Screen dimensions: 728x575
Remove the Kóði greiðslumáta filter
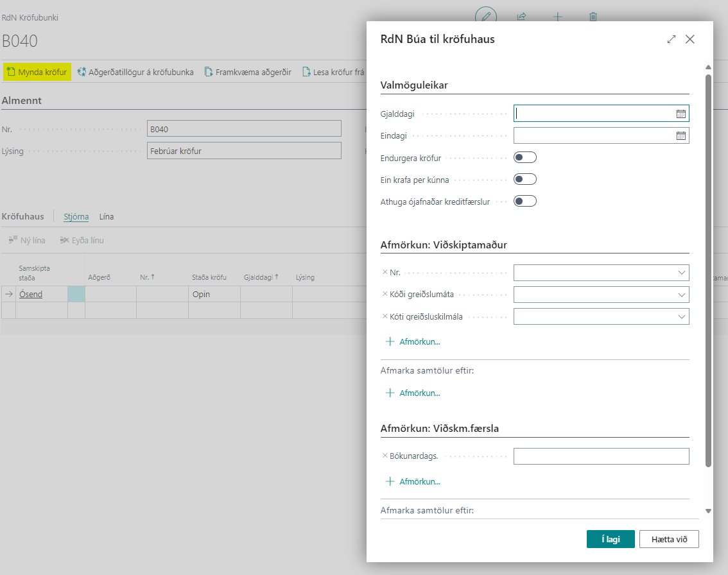tap(385, 295)
